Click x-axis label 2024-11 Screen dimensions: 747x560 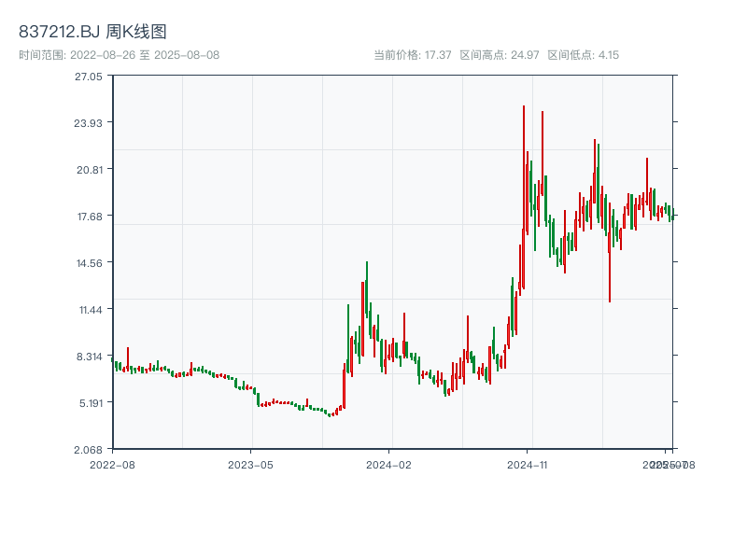point(527,465)
